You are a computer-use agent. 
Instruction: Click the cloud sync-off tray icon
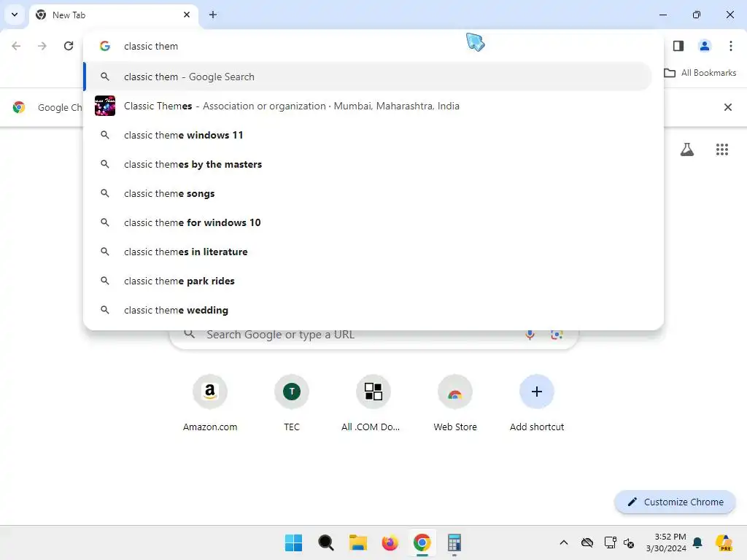(587, 542)
